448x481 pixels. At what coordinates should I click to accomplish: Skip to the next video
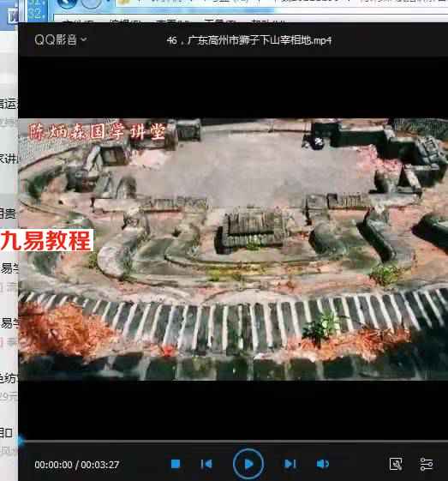coord(290,464)
